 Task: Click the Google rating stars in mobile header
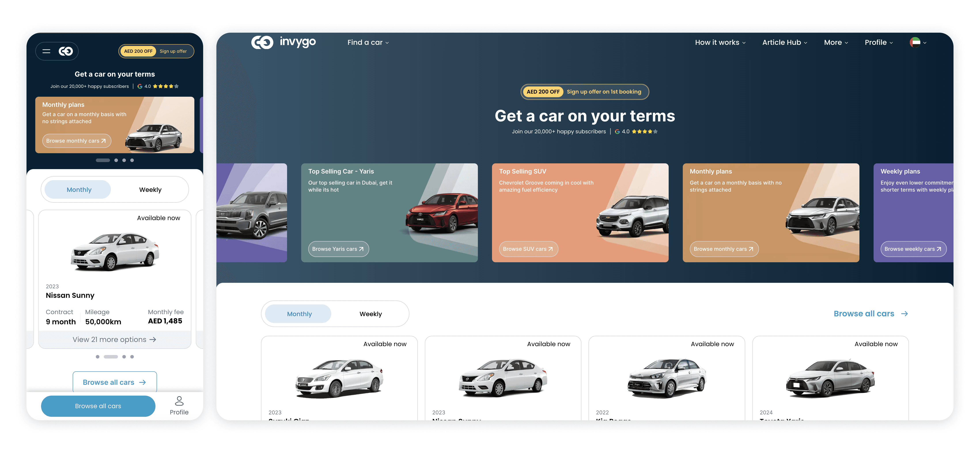click(x=166, y=86)
